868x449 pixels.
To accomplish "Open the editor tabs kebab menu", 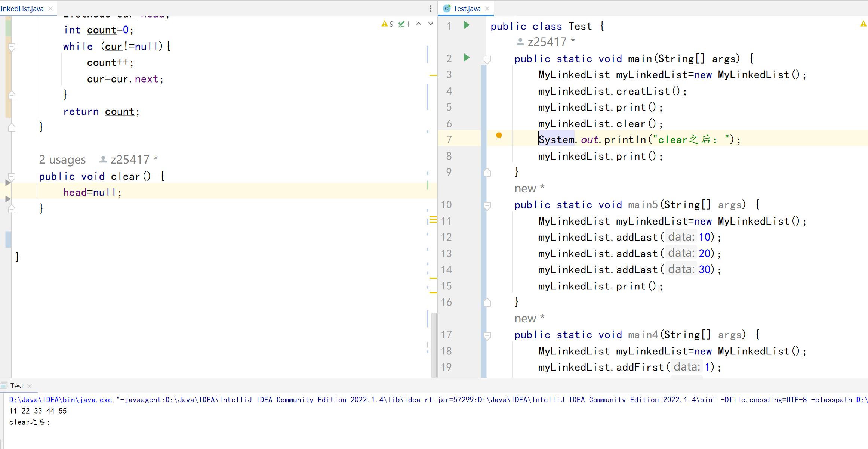I will pos(431,9).
